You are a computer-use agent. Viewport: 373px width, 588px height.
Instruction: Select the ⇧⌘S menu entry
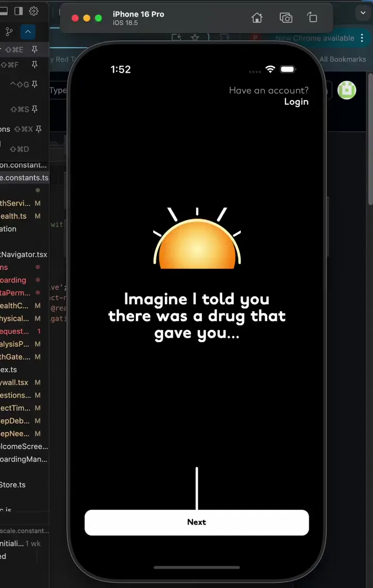point(20,109)
